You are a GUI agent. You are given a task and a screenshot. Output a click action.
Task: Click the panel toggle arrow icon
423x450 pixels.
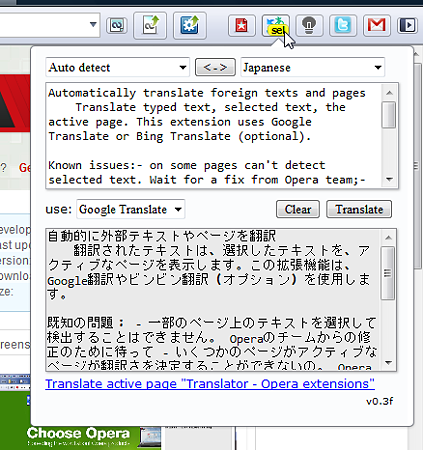tap(407, 25)
